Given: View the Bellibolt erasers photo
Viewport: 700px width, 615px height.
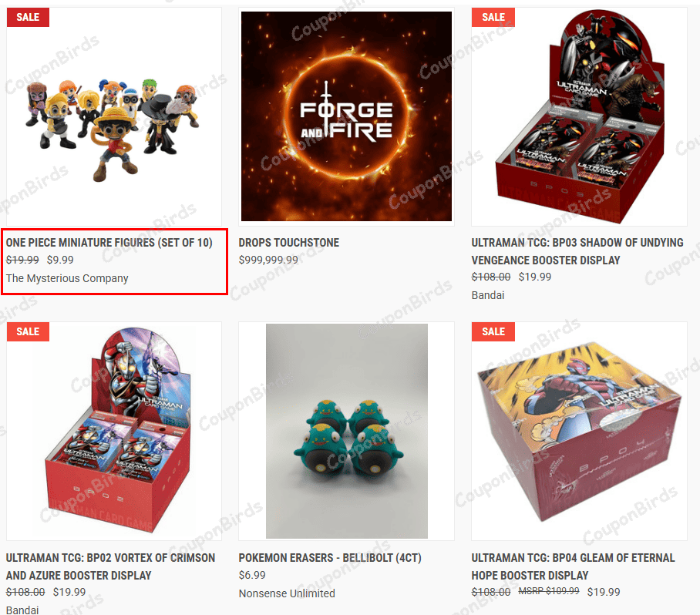Looking at the screenshot, I should point(346,431).
